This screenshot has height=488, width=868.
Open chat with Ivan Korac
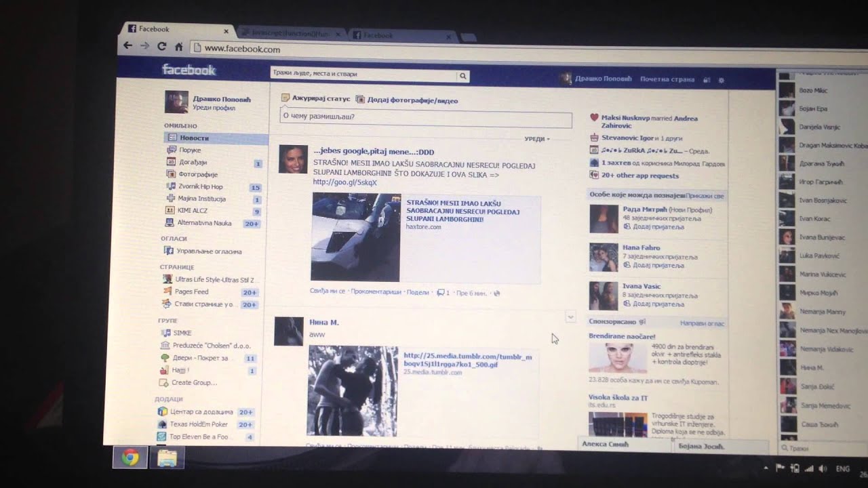click(x=814, y=219)
